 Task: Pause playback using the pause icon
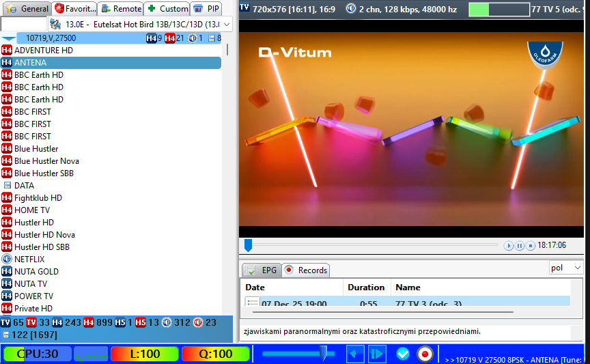tap(520, 246)
